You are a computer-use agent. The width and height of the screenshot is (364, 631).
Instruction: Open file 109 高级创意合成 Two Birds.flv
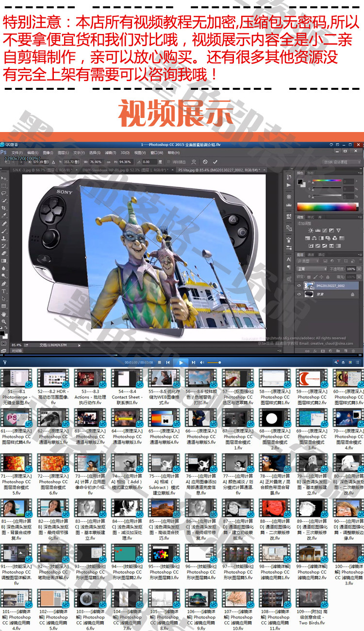(312, 607)
